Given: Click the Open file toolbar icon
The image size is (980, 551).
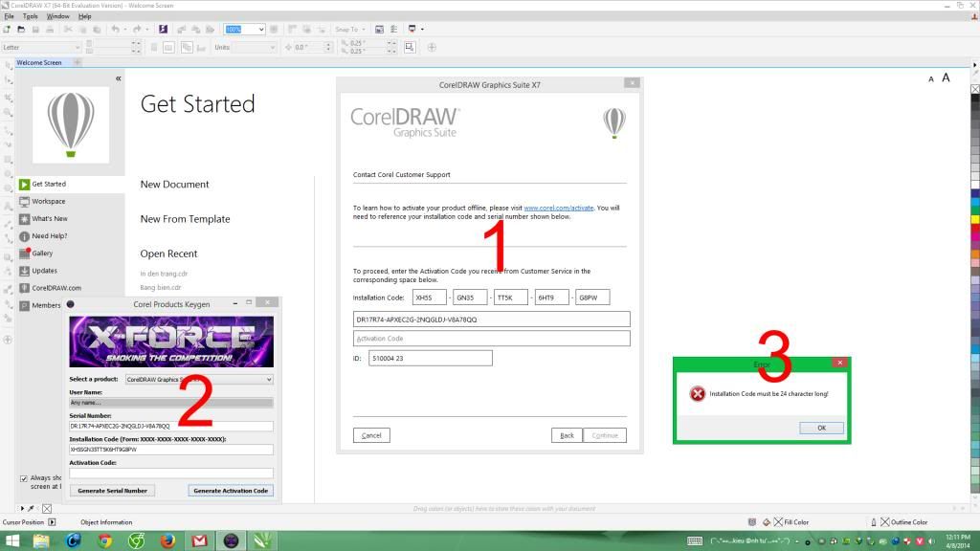Looking at the screenshot, I should 21,30.
